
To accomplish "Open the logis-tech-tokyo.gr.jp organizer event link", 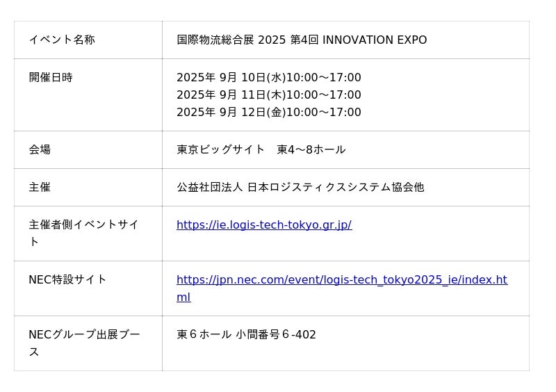I will (264, 225).
